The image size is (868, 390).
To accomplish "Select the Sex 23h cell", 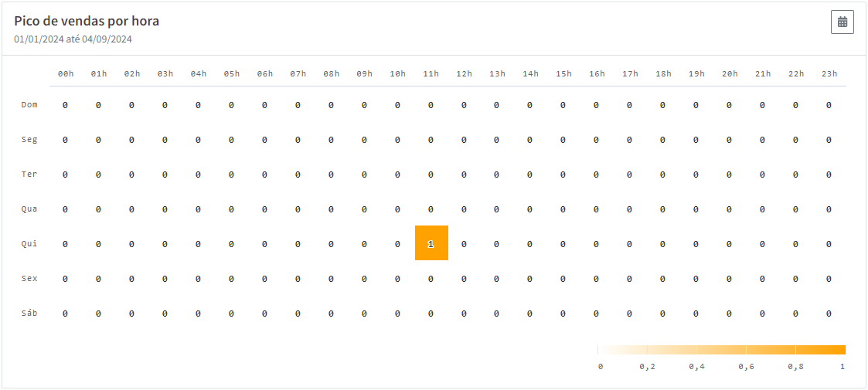I will (829, 279).
